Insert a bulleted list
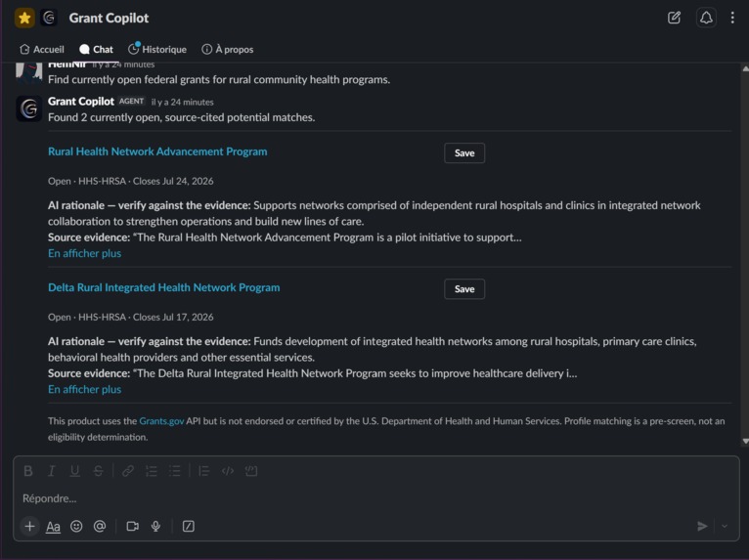Image resolution: width=749 pixels, height=560 pixels. [175, 471]
